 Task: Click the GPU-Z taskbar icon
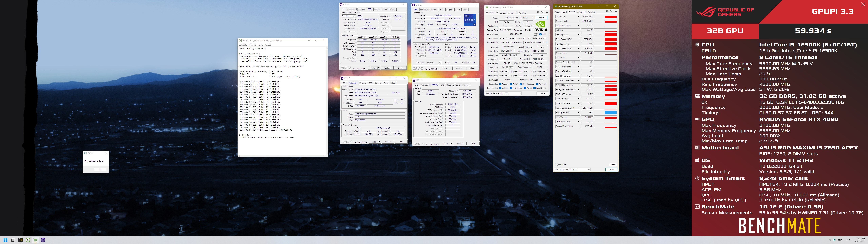[x=35, y=240]
